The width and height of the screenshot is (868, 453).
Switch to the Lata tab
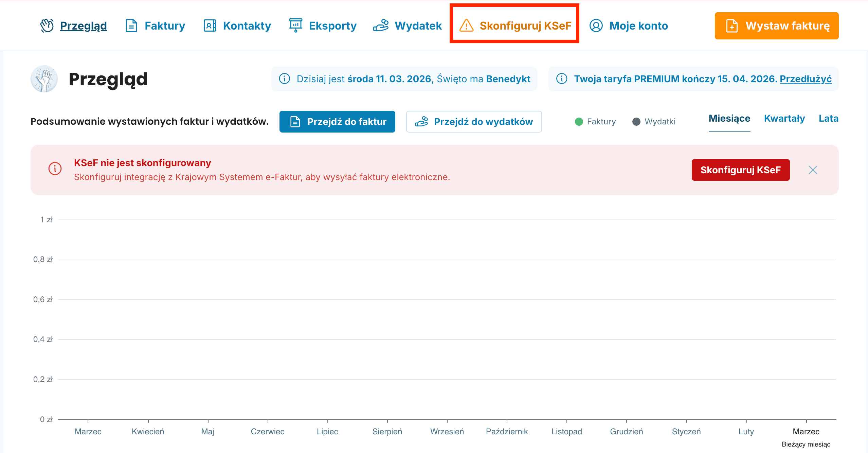(828, 119)
